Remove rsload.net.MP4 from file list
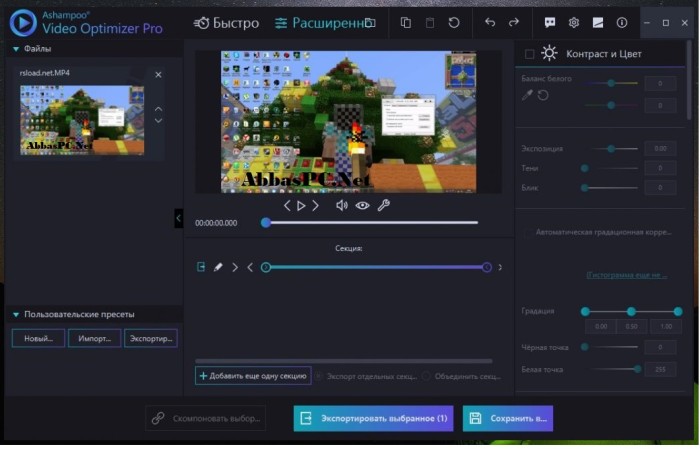This screenshot has height=449, width=700. pyautogui.click(x=158, y=75)
